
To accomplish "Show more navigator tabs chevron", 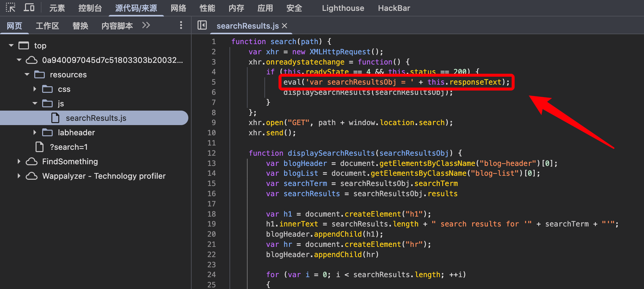I will [x=146, y=25].
